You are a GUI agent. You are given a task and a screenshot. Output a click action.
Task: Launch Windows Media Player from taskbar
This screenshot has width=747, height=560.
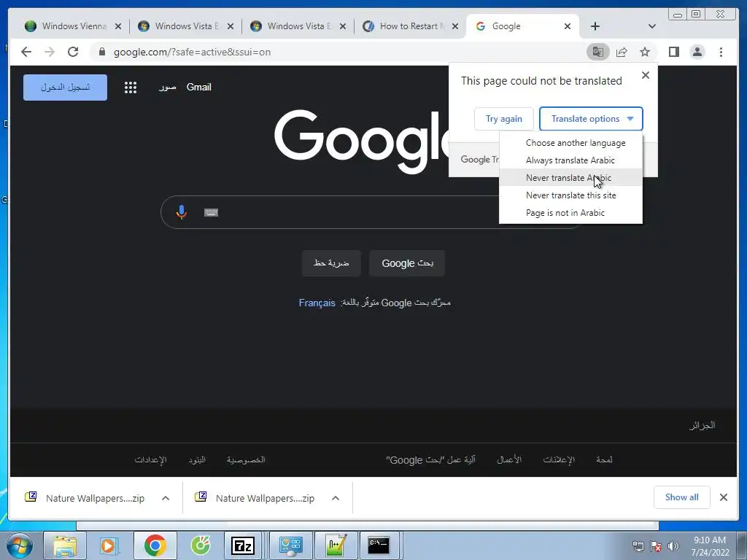110,545
